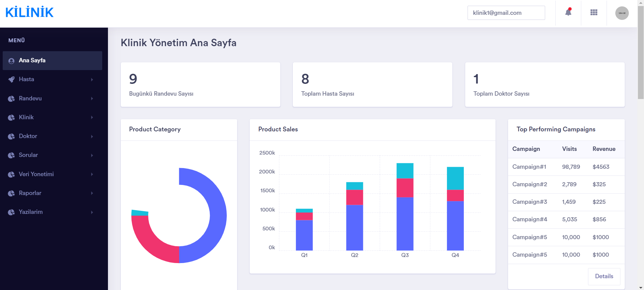Click the 98,789 visits value
Viewport: 644px width, 290px height.
[x=571, y=167]
